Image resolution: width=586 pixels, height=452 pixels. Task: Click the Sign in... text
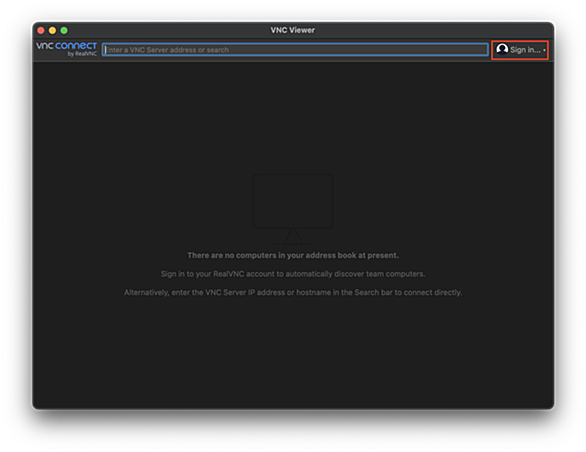pos(525,50)
